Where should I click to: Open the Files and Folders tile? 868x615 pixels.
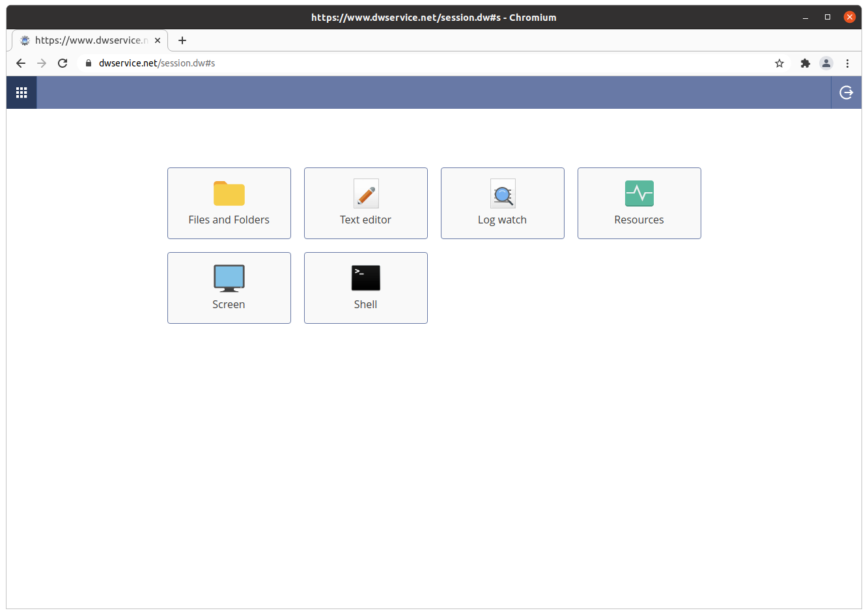(x=229, y=203)
